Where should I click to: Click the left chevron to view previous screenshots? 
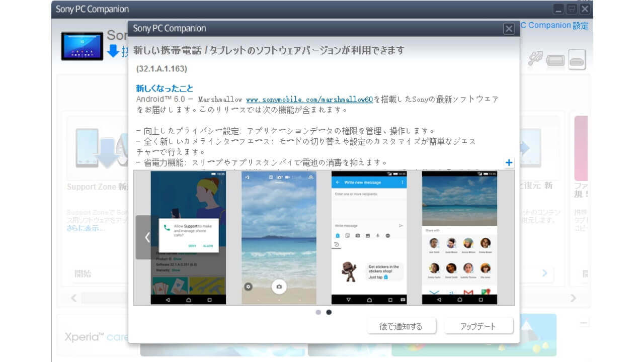click(146, 236)
